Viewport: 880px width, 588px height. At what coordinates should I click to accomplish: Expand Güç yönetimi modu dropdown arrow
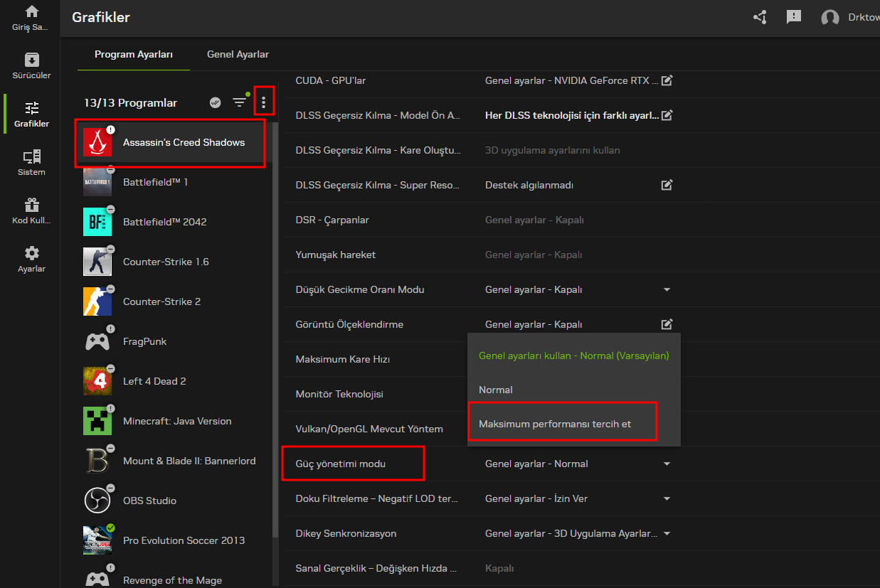[667, 464]
